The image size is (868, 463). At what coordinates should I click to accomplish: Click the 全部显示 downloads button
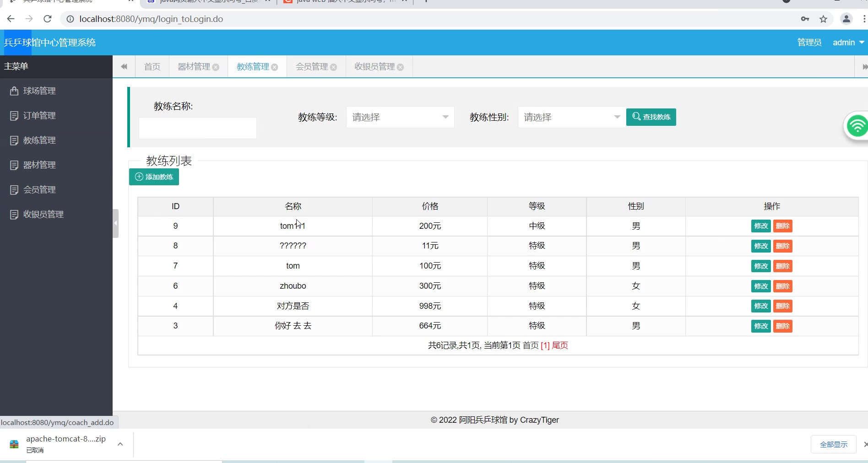(x=834, y=444)
